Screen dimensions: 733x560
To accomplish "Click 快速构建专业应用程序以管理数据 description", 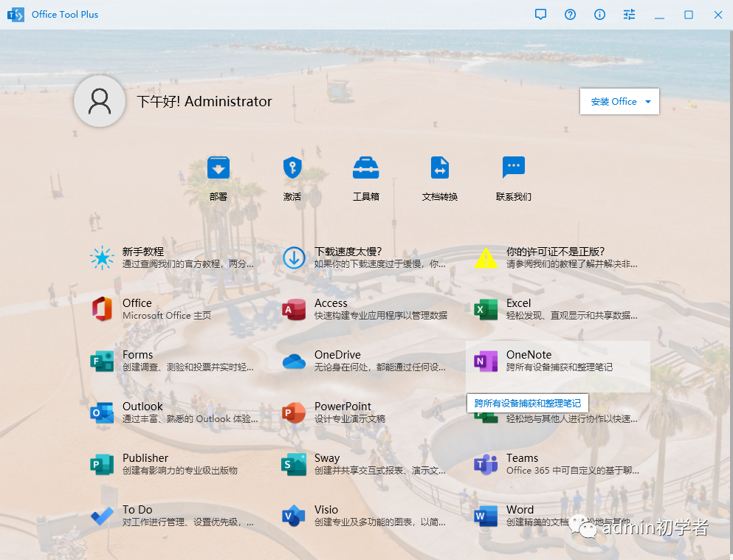I will click(380, 316).
